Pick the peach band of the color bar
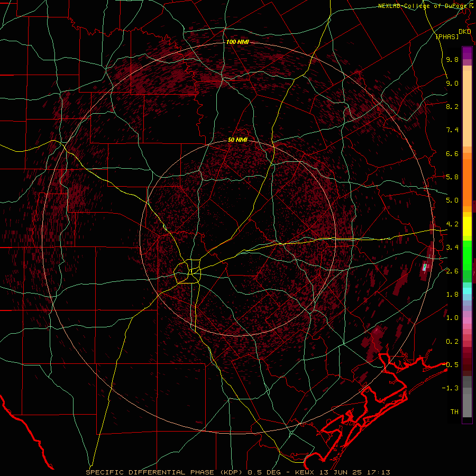This screenshot has width=476, height=476. pos(467,108)
